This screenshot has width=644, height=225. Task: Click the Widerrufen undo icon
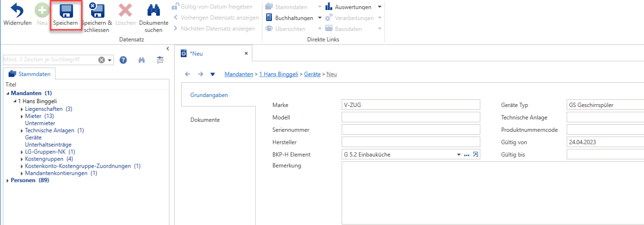[17, 11]
